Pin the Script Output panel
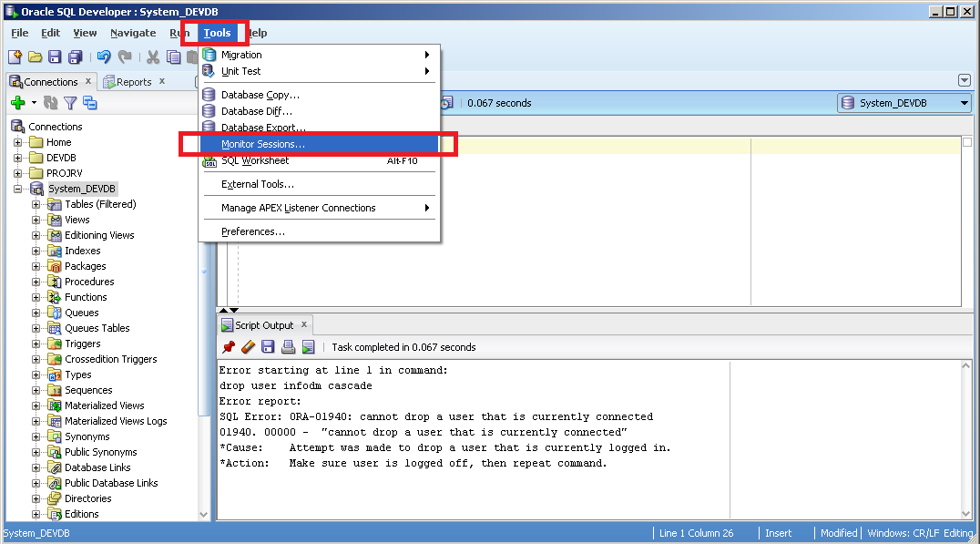 (x=229, y=347)
